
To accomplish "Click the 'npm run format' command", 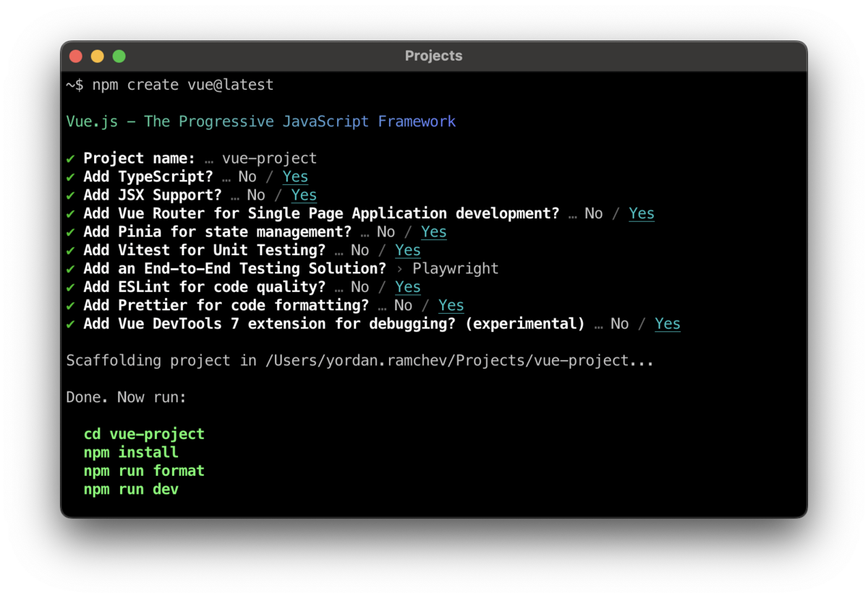I will click(x=144, y=471).
